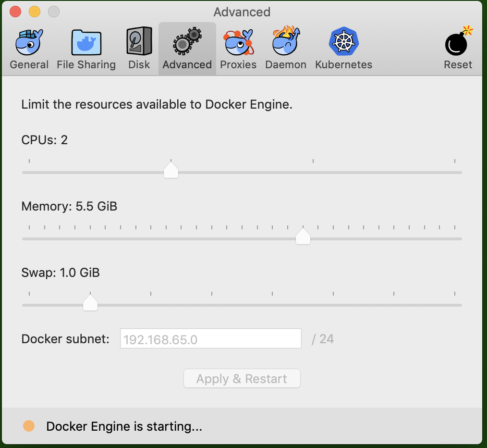The height and width of the screenshot is (448, 487).
Task: Open the General preferences whale icon
Action: pos(29,43)
